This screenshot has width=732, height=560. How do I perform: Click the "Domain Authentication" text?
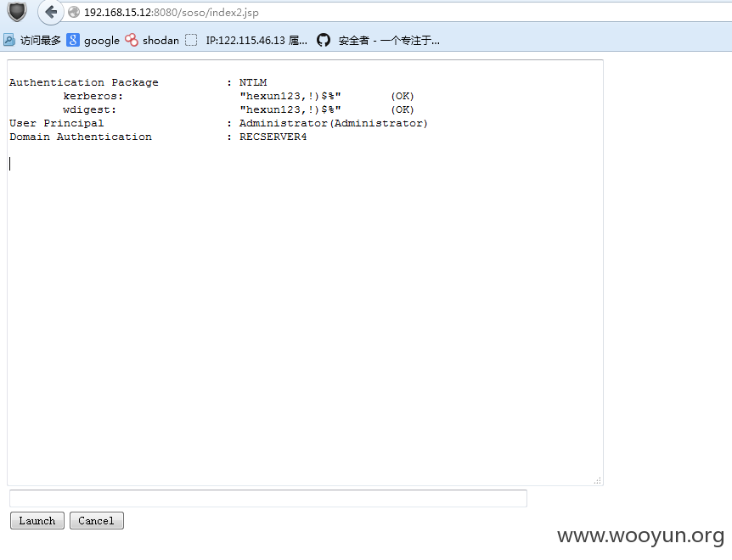click(x=81, y=137)
